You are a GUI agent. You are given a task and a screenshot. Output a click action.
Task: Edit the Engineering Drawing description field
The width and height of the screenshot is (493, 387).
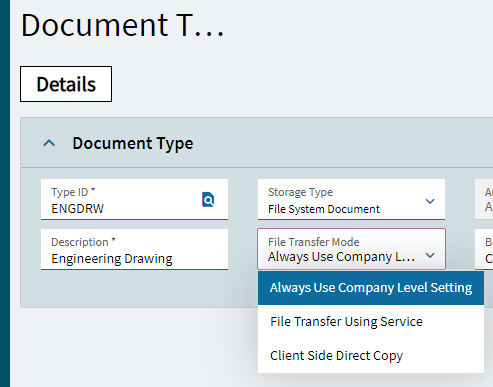pyautogui.click(x=134, y=249)
